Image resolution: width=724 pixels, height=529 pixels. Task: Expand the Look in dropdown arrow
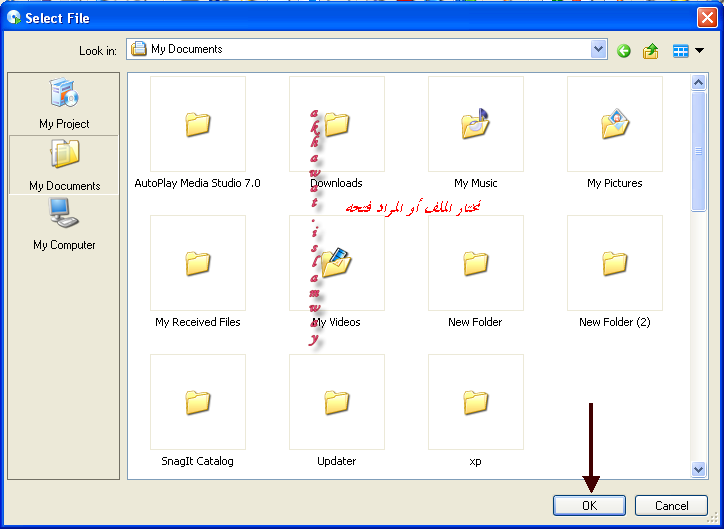pos(598,49)
